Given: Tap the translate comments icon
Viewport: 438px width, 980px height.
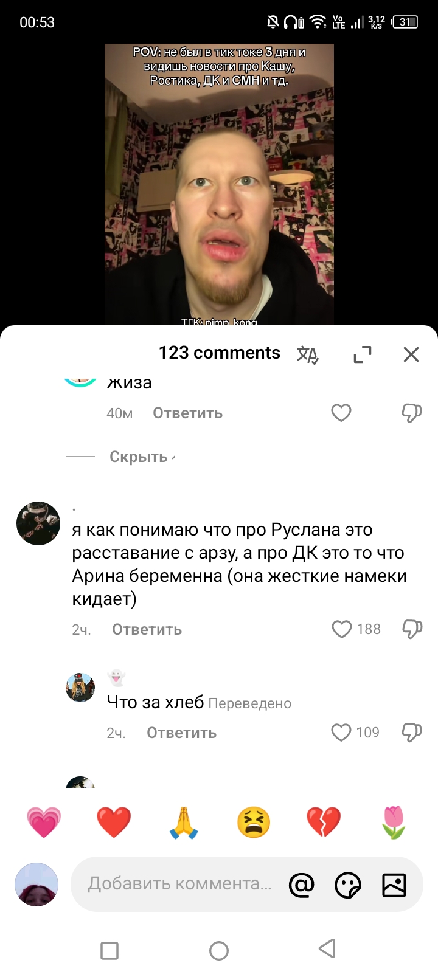Looking at the screenshot, I should (307, 354).
